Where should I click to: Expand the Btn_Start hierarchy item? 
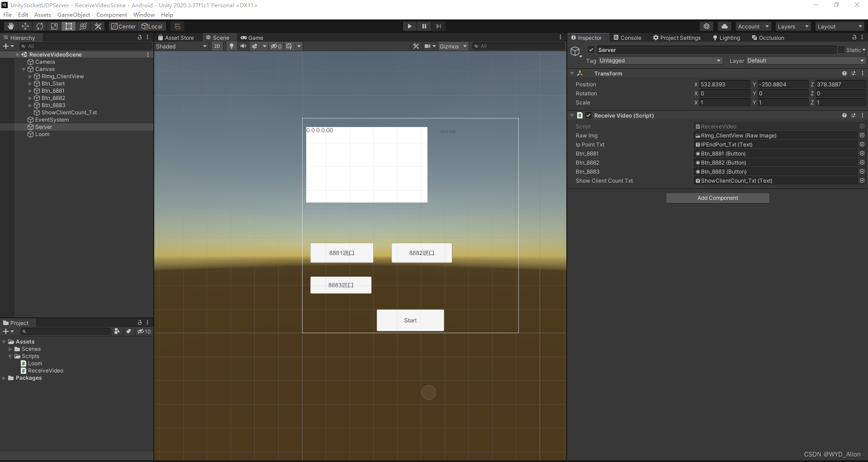coord(29,84)
